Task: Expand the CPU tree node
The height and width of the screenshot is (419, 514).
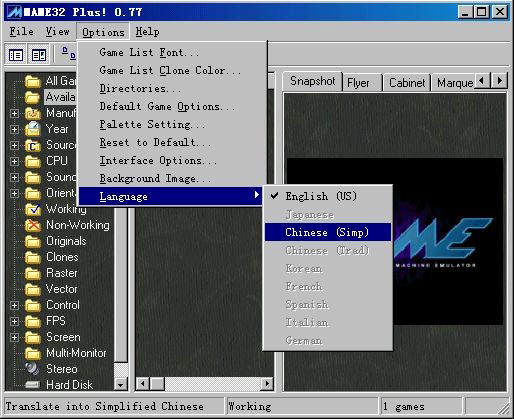Action: pos(14,161)
